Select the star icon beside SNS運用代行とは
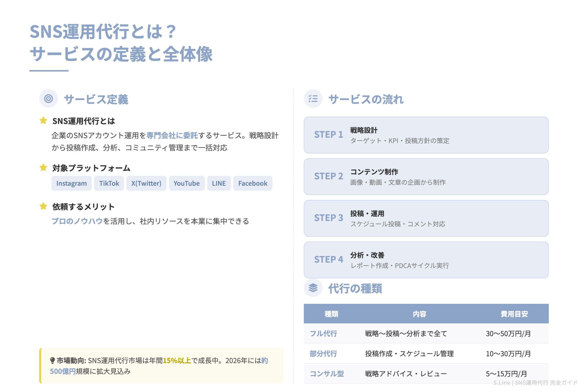This screenshot has width=588, height=392. 44,121
